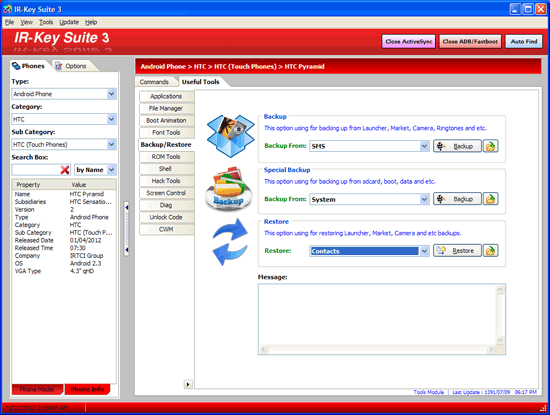Viewport: 550px width, 415px height.
Task: Switch to the Phone Info bottom tab
Action: pyautogui.click(x=87, y=389)
